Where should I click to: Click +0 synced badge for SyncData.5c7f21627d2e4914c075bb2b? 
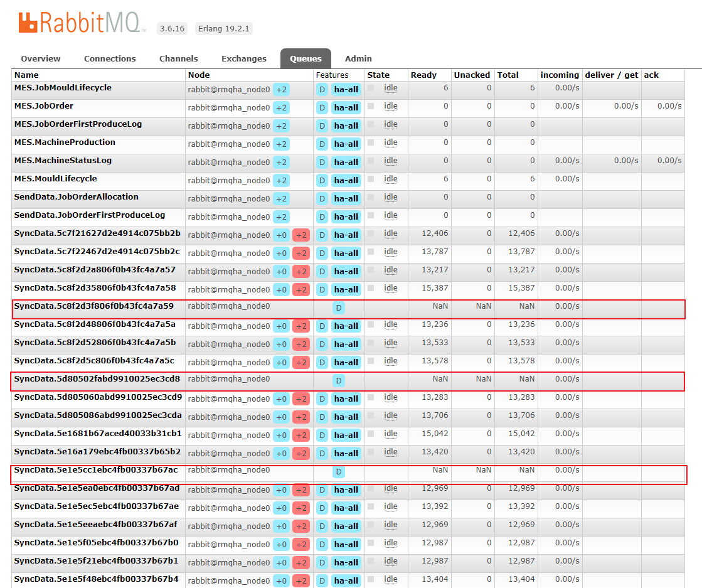click(281, 235)
